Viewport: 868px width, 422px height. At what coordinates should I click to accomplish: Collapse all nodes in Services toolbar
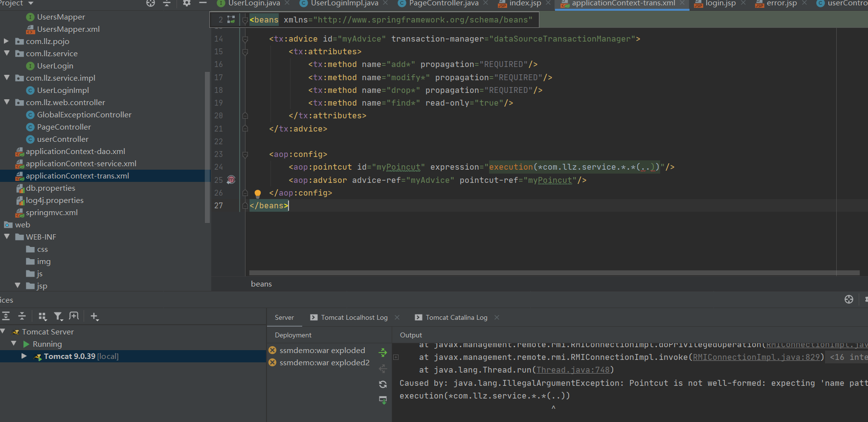click(x=22, y=316)
